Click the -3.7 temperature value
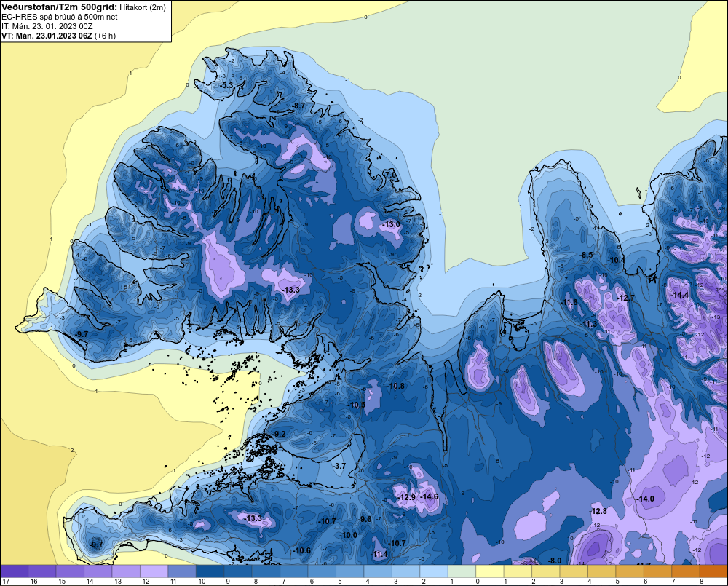This screenshot has width=728, height=586. (x=339, y=466)
